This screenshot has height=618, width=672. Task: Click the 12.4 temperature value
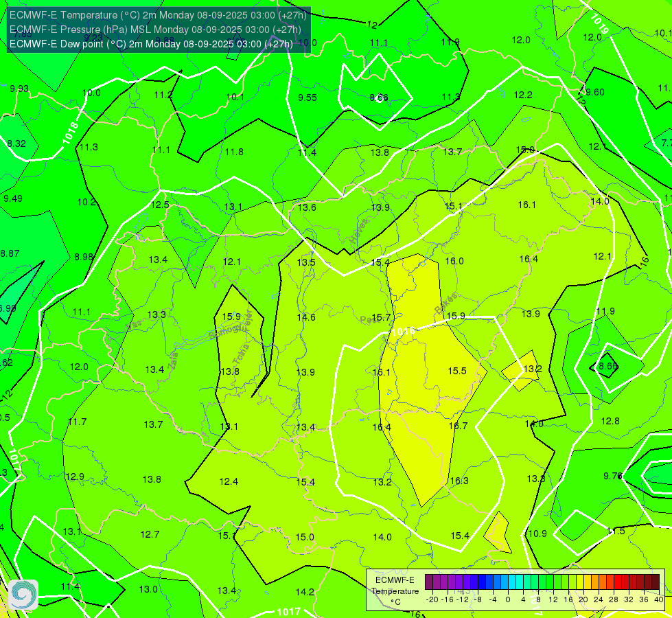[x=229, y=481]
